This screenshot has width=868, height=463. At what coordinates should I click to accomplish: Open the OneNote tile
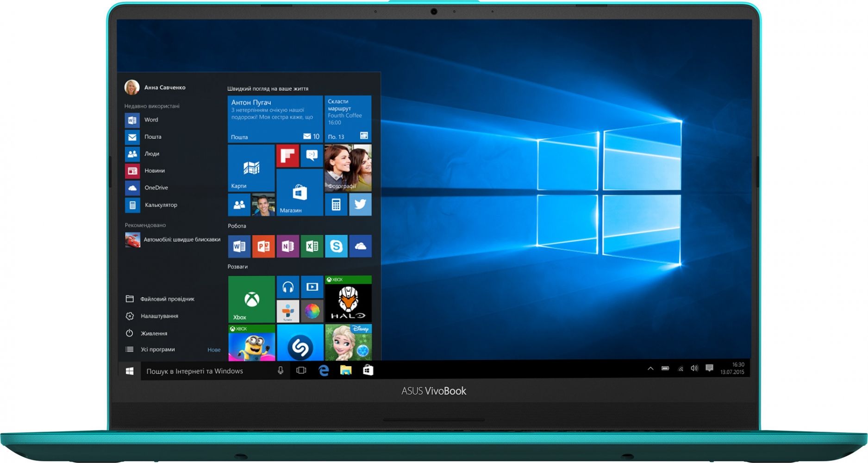coord(287,246)
